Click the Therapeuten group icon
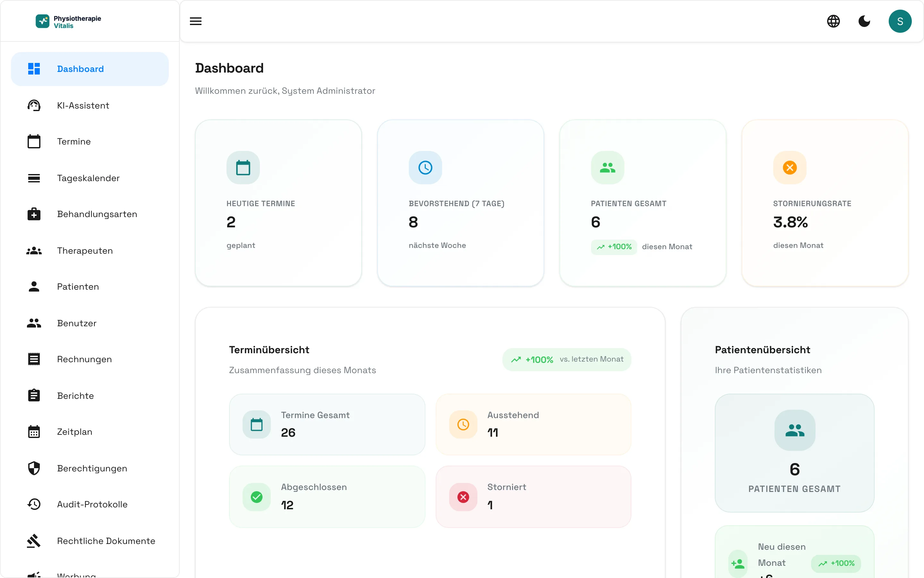 tap(34, 250)
